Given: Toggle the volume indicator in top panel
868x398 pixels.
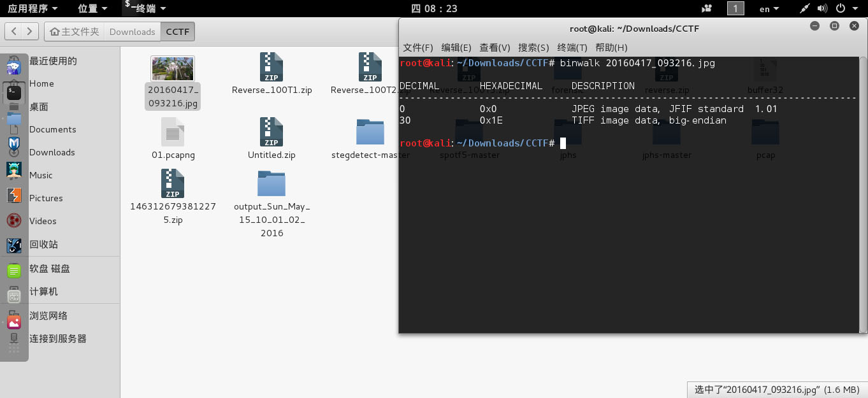Looking at the screenshot, I should [x=822, y=8].
